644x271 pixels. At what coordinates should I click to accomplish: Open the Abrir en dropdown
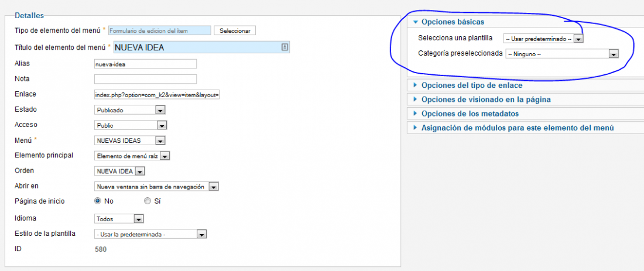156,187
